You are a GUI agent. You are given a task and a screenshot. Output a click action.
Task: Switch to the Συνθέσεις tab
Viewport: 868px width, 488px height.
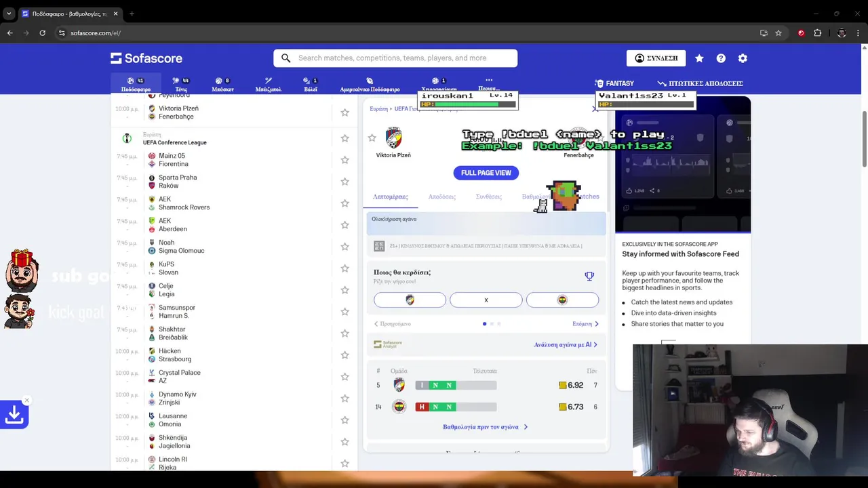(489, 197)
